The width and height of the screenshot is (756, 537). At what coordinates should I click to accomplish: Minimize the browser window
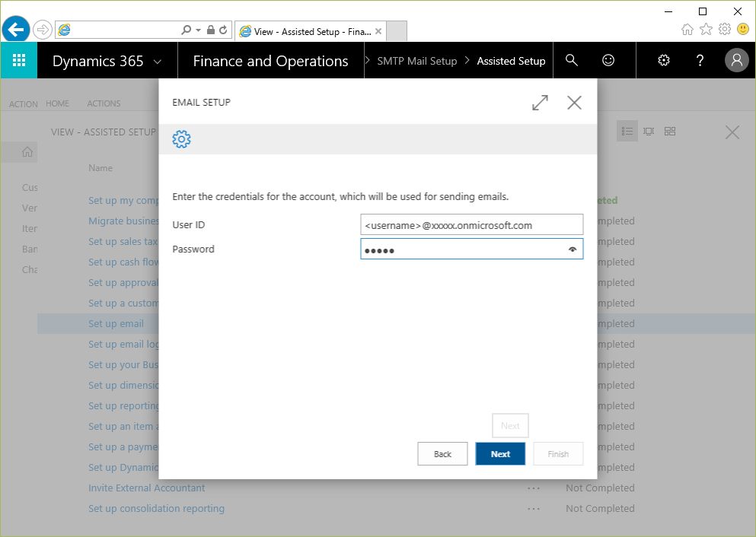click(668, 11)
